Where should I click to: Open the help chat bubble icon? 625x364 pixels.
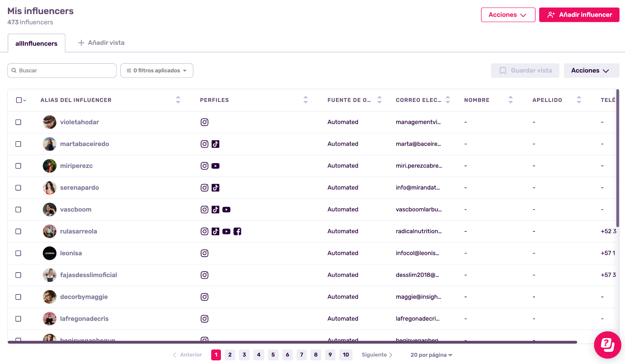click(x=607, y=345)
